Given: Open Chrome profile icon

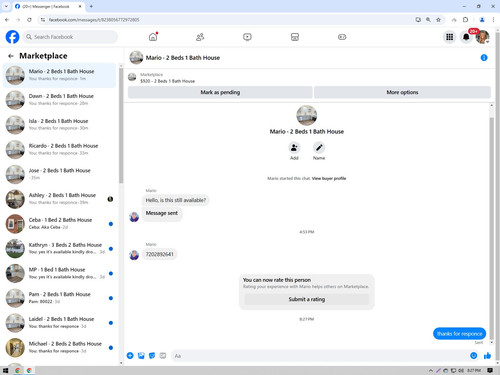Looking at the screenshot, I should (x=482, y=20).
